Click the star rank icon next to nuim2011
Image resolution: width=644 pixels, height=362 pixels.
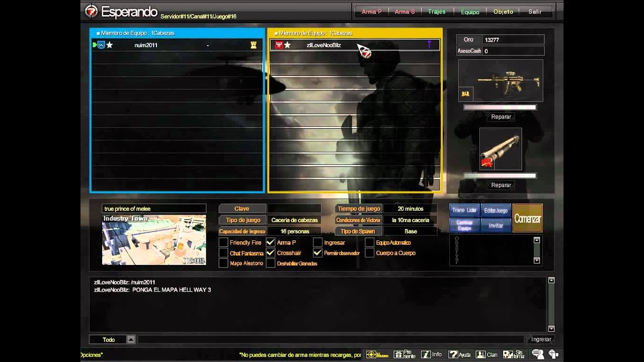110,45
